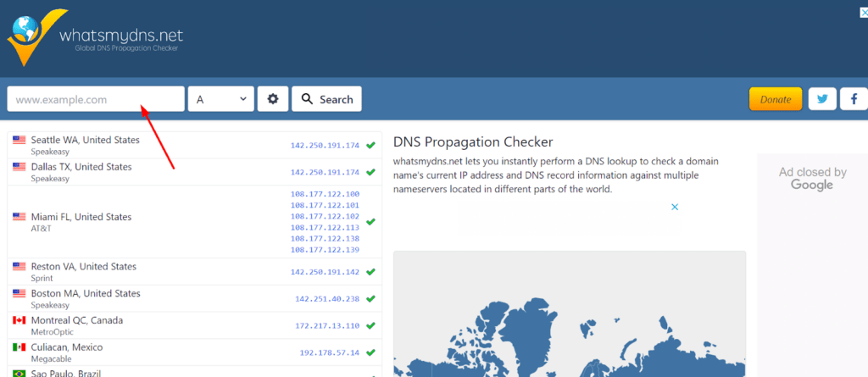
Task: Click the Facebook share icon
Action: (x=853, y=99)
